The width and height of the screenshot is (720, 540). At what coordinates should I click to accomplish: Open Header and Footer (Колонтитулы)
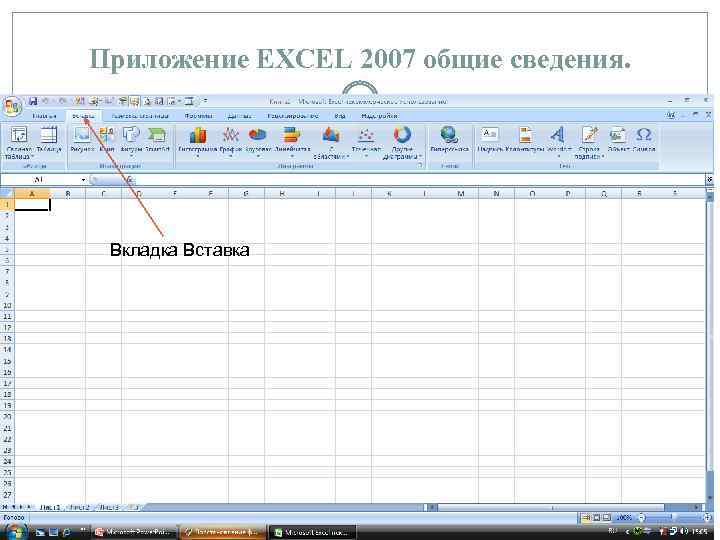point(525,140)
